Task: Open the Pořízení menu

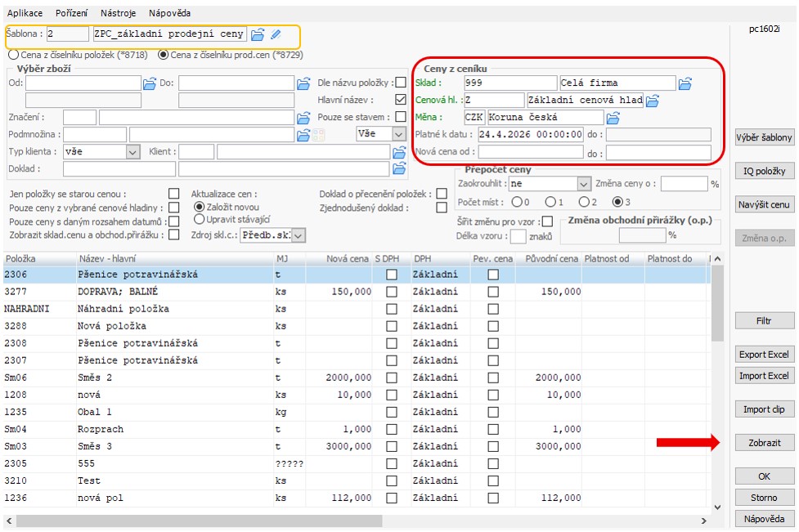Action: (x=72, y=14)
